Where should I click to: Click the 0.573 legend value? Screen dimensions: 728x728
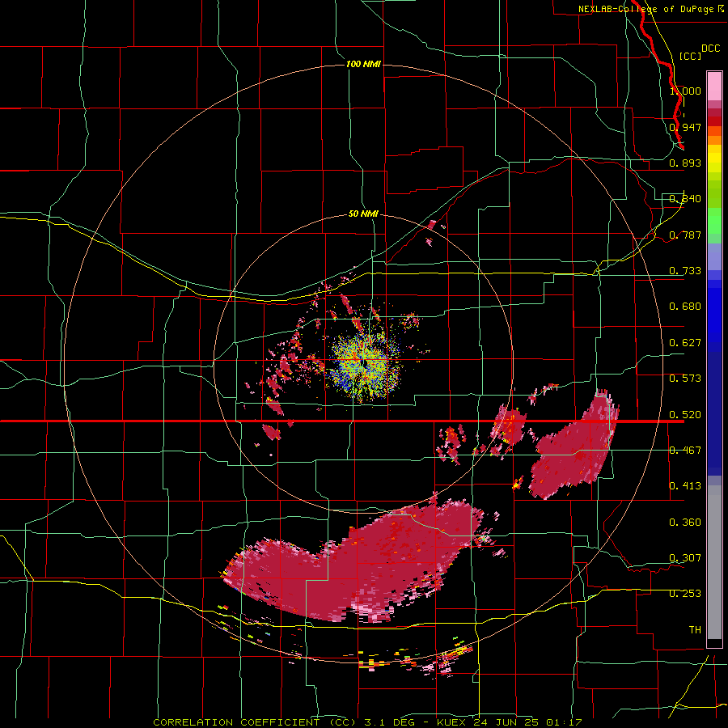(x=685, y=379)
